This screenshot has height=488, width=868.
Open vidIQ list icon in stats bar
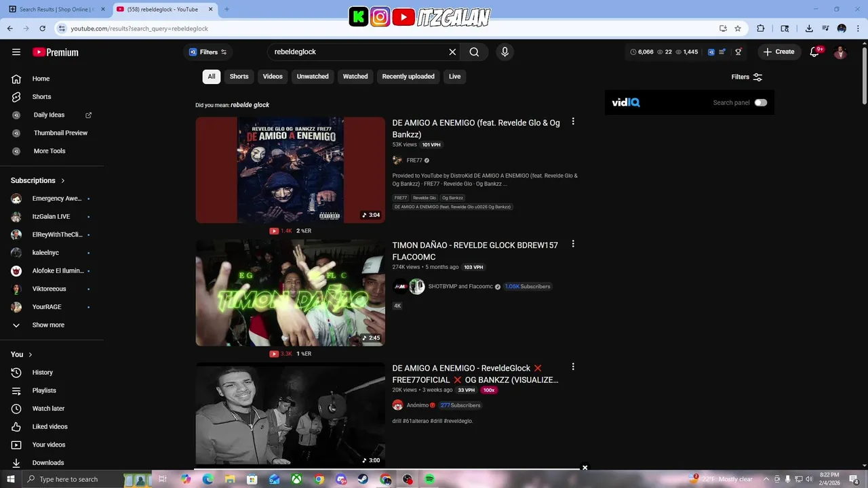pyautogui.click(x=722, y=52)
